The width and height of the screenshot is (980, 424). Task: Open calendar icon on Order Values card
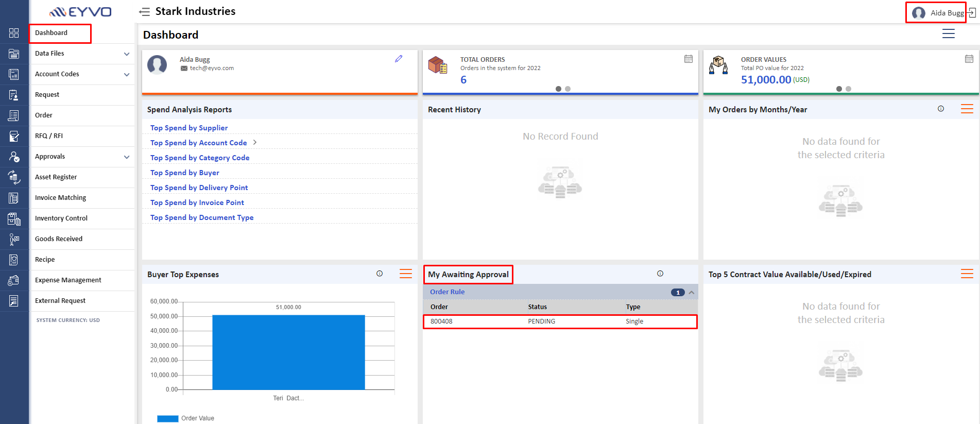pos(969,59)
